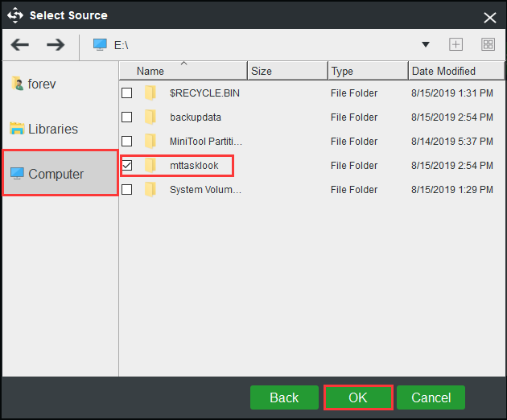
Task: Click the backupdata folder icon
Action: pos(150,117)
